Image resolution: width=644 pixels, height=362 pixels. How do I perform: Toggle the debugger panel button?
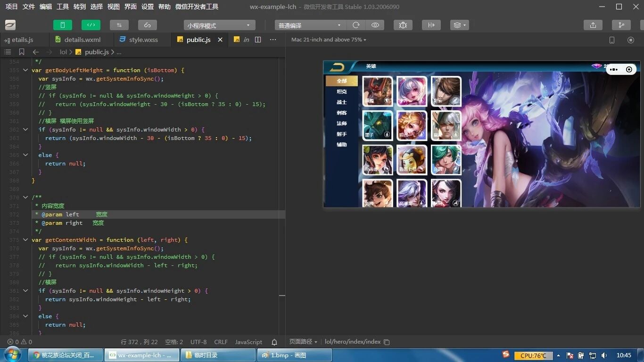pyautogui.click(x=119, y=25)
